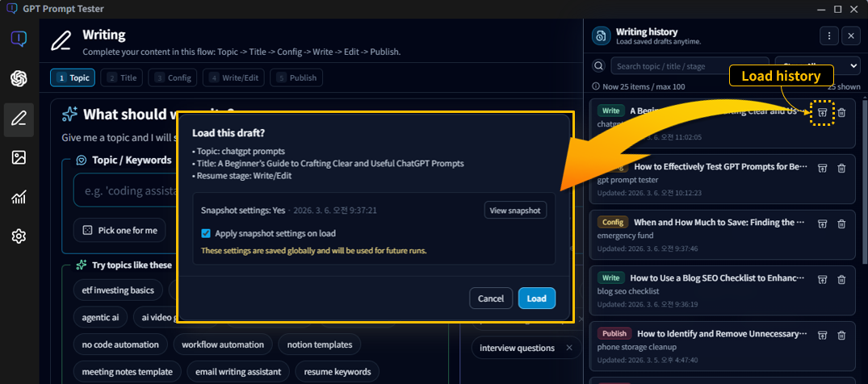Focus the Search topic / title / stage field
The width and height of the screenshot is (868, 384).
[690, 66]
